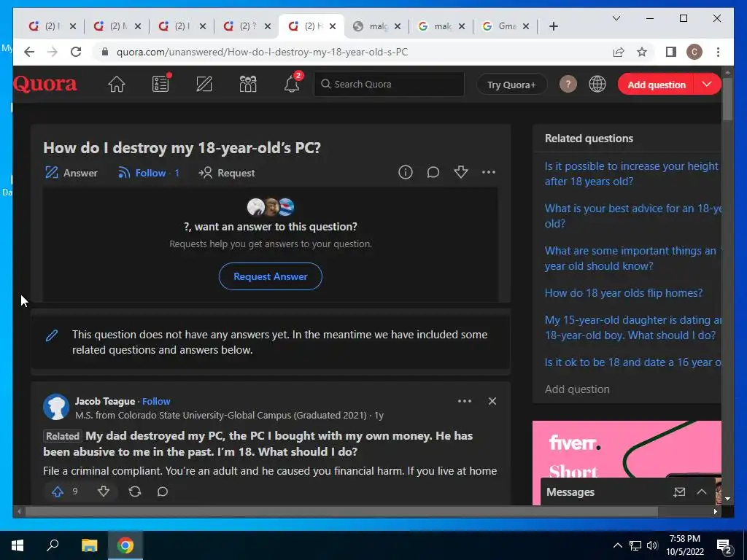
Task: Click Answer under the question
Action: click(71, 172)
